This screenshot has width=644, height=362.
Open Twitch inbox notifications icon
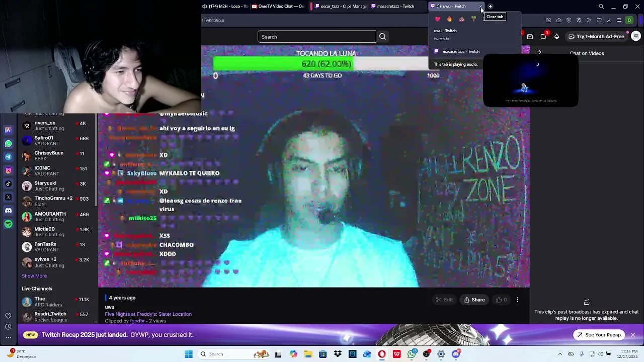click(x=530, y=36)
